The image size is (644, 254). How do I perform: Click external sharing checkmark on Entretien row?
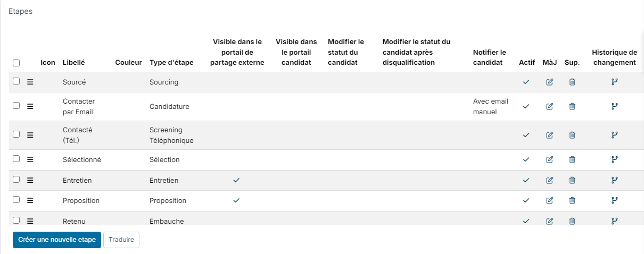click(x=237, y=180)
